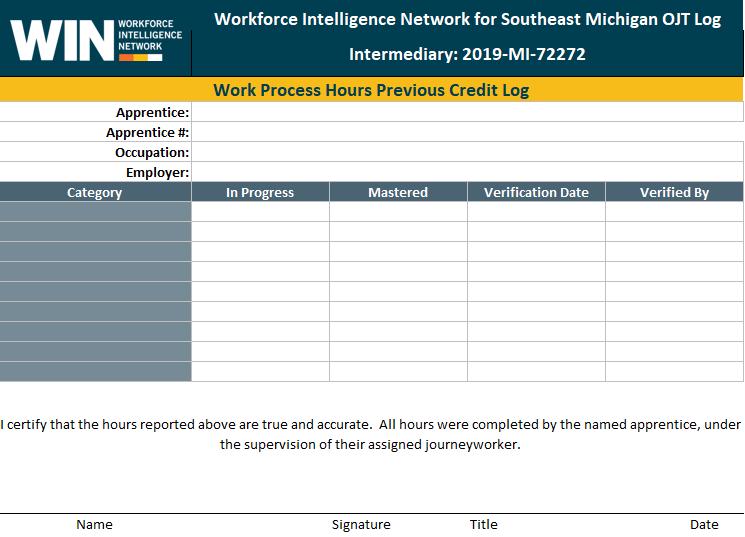This screenshot has width=745, height=537.
Task: Click the Title signature line label
Action: click(x=484, y=525)
